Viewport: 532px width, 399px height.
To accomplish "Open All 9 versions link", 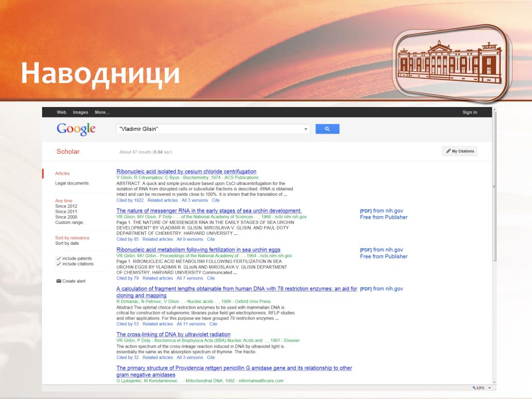I will tap(190, 239).
